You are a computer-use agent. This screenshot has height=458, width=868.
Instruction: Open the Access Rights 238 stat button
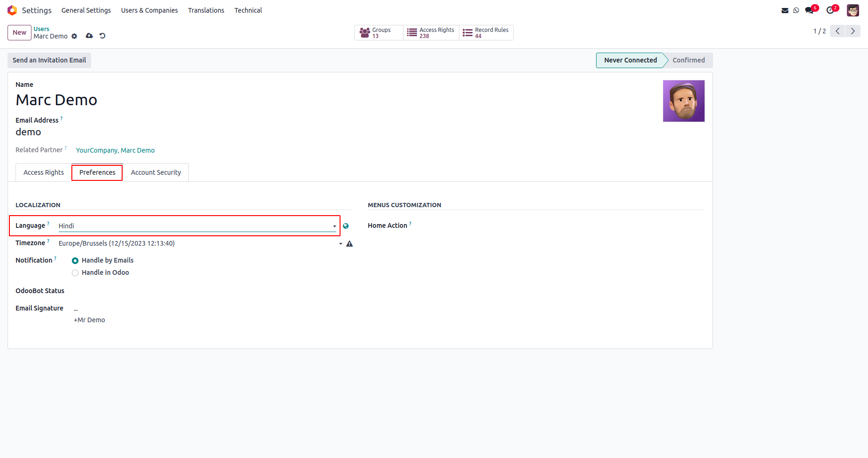click(x=431, y=32)
